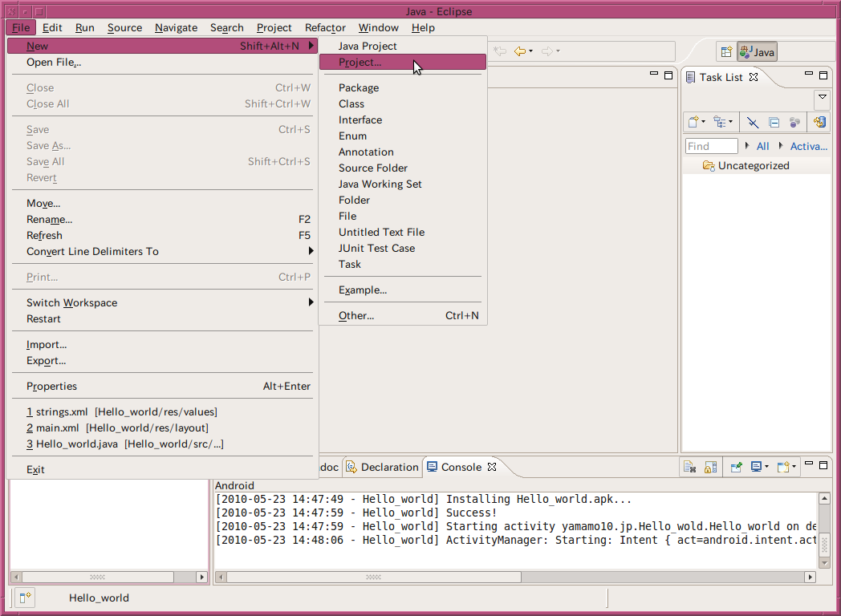This screenshot has width=841, height=616.
Task: Open the Edit menu
Action: 52,27
